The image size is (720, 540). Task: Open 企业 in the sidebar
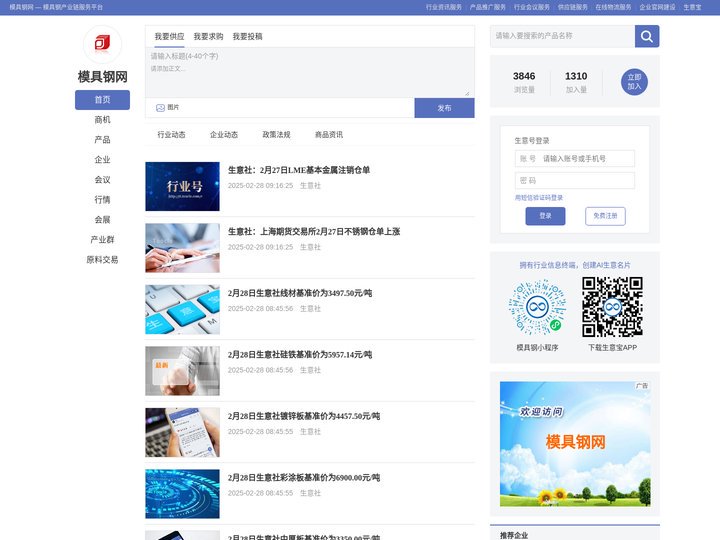(102, 160)
